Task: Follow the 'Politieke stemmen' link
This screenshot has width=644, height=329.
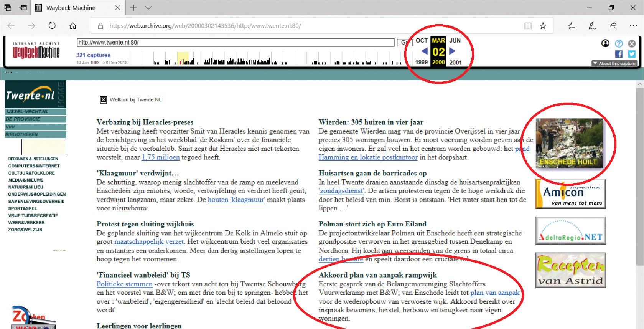Action: (125, 284)
